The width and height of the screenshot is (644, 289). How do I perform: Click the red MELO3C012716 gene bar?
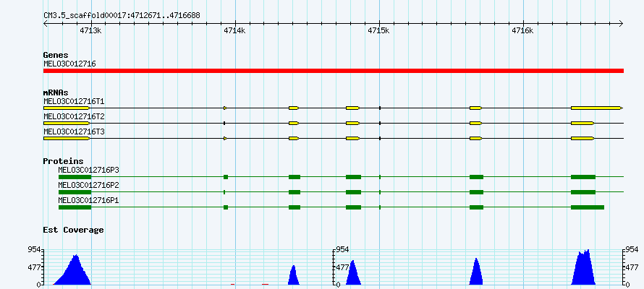click(x=334, y=71)
